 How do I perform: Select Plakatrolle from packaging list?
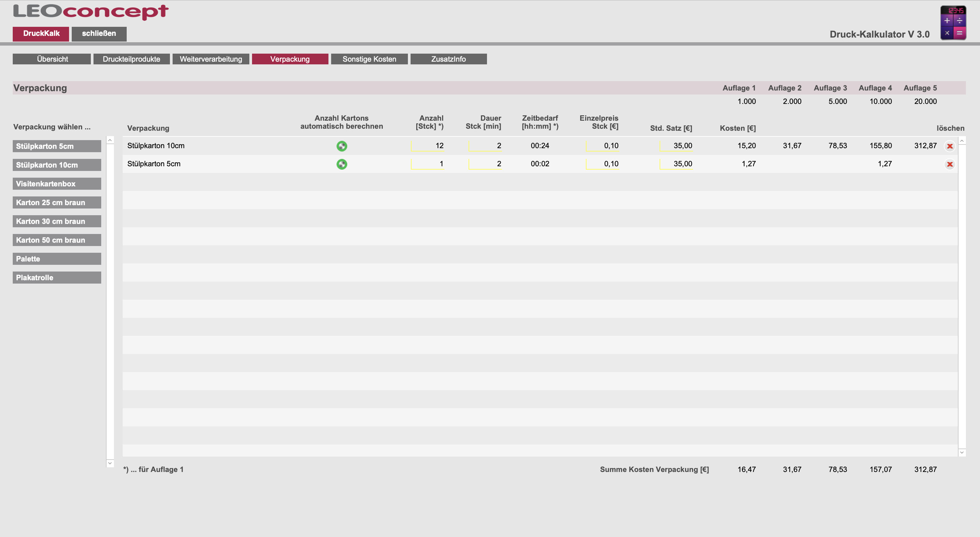click(x=57, y=278)
